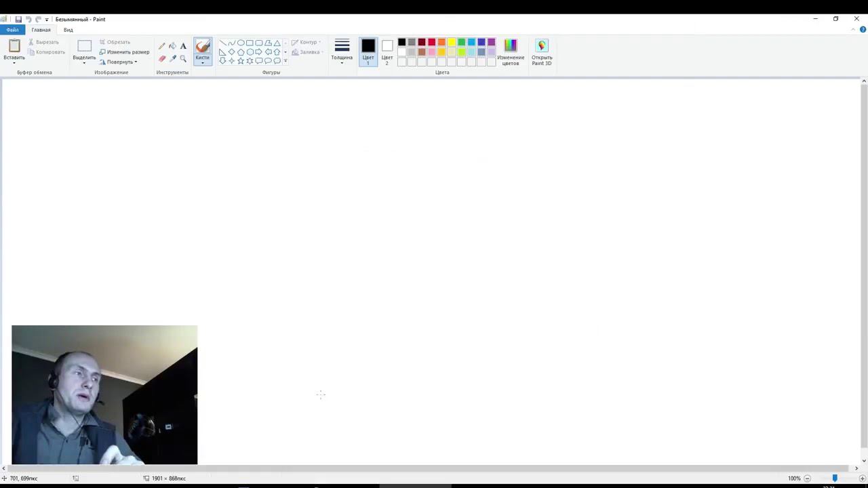Click the webcam video thumbnail
Screen dimensions: 868x488
coord(104,394)
